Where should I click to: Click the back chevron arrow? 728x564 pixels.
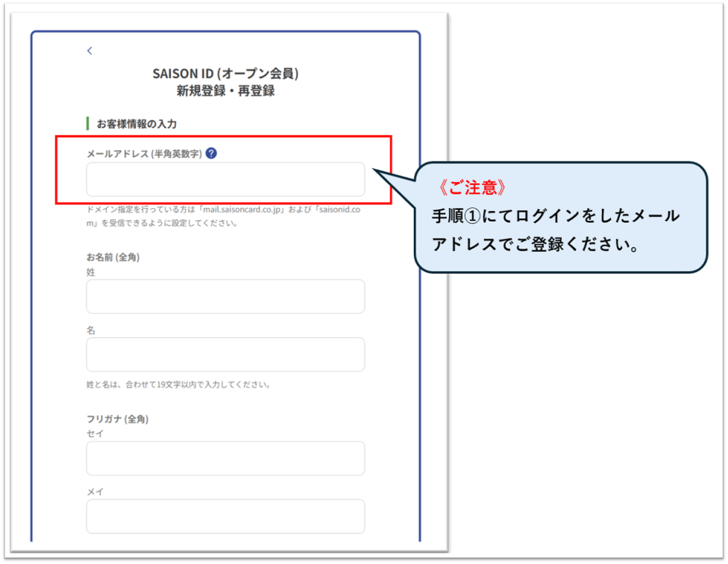(89, 51)
